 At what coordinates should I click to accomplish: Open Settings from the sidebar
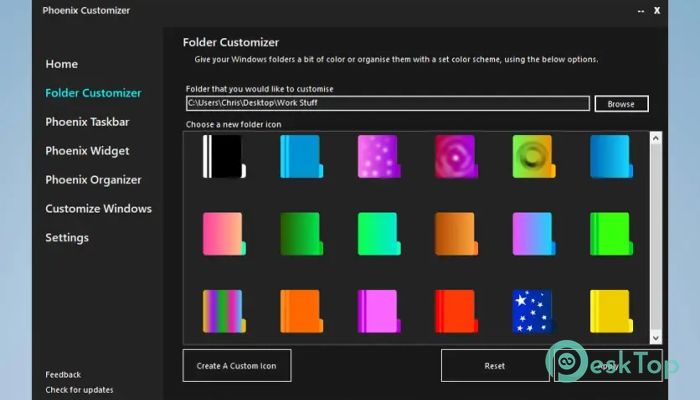(67, 238)
